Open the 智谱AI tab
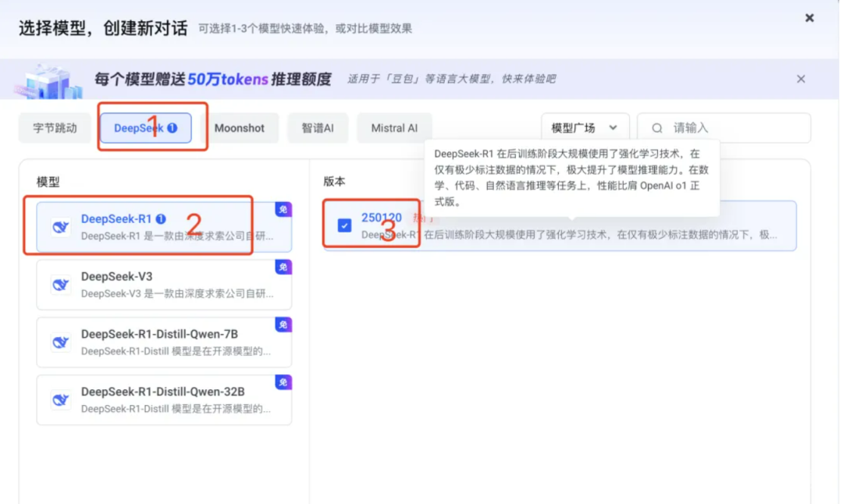Viewport: 843px width, 504px height. (318, 128)
